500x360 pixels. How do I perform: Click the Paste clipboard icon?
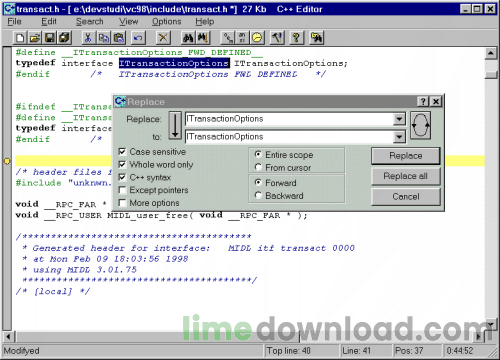pyautogui.click(x=119, y=38)
